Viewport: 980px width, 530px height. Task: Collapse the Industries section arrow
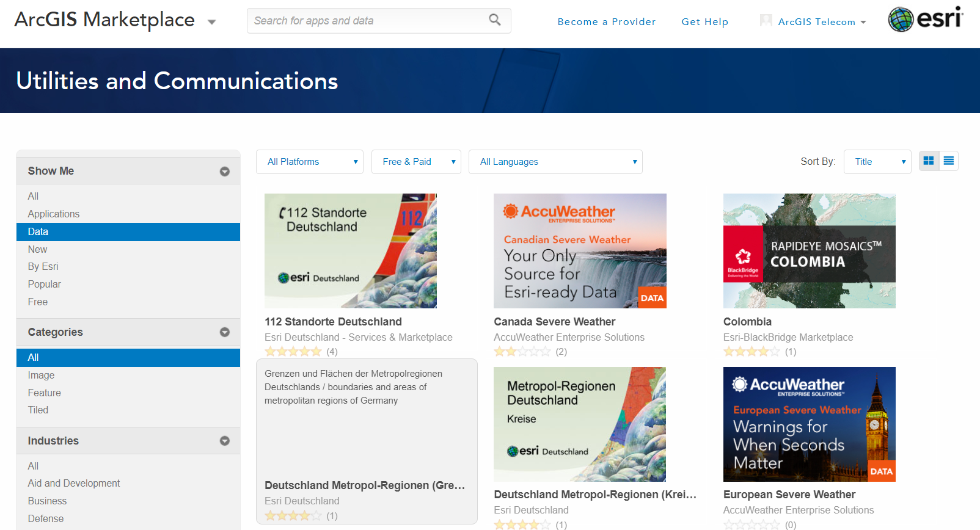click(x=225, y=441)
